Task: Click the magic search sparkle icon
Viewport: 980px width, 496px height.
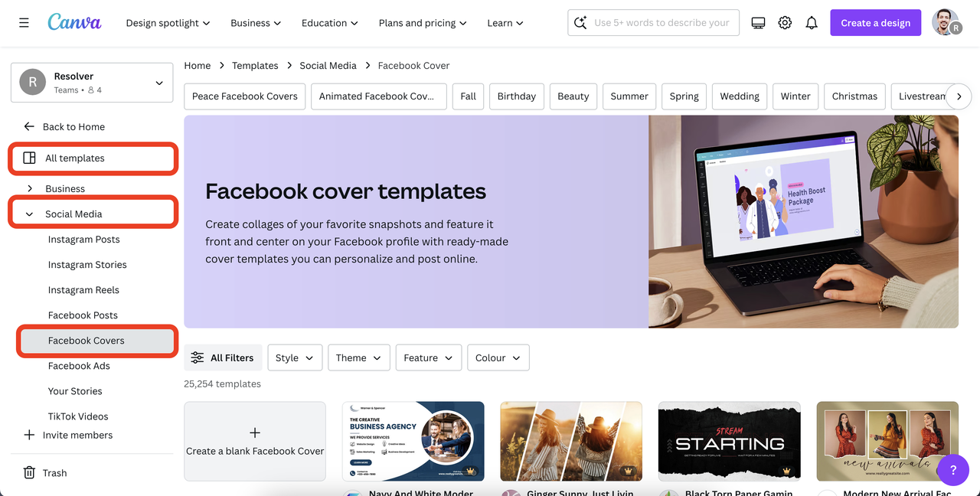Action: pyautogui.click(x=581, y=23)
